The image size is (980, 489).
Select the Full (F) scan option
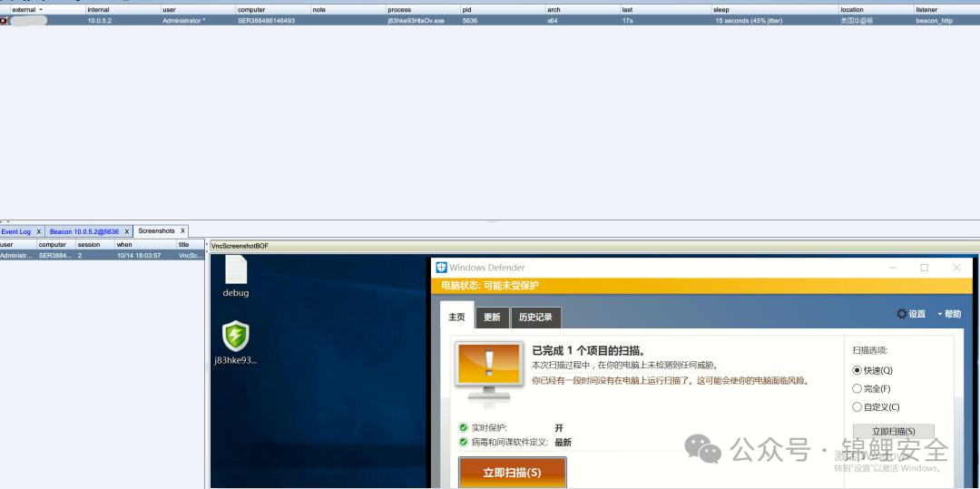click(857, 388)
